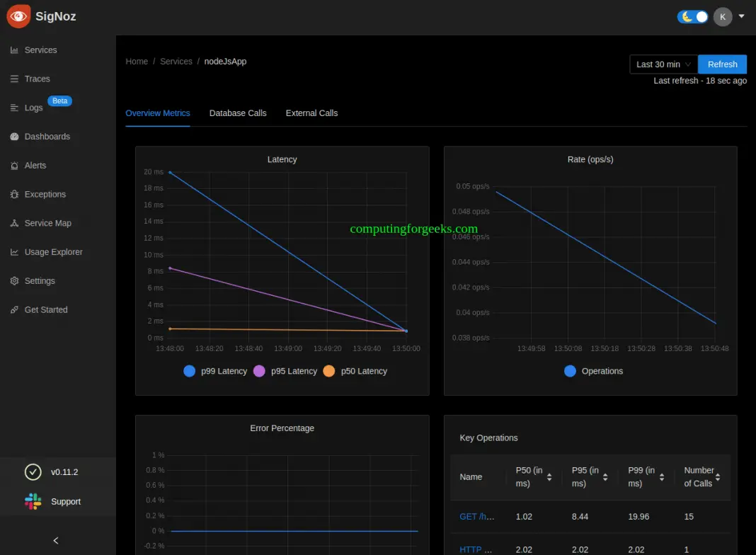The image size is (756, 555).
Task: Sort Key Operations by P95 column
Action: pyautogui.click(x=606, y=476)
